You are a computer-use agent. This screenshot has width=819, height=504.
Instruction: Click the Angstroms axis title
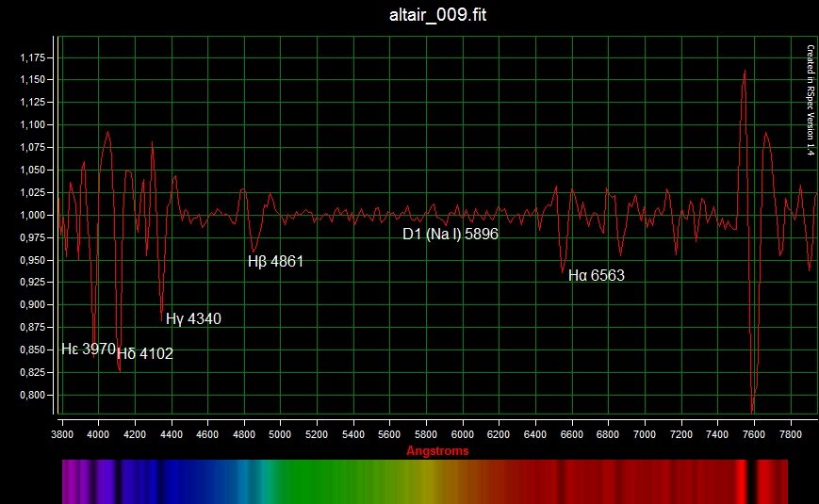click(437, 450)
